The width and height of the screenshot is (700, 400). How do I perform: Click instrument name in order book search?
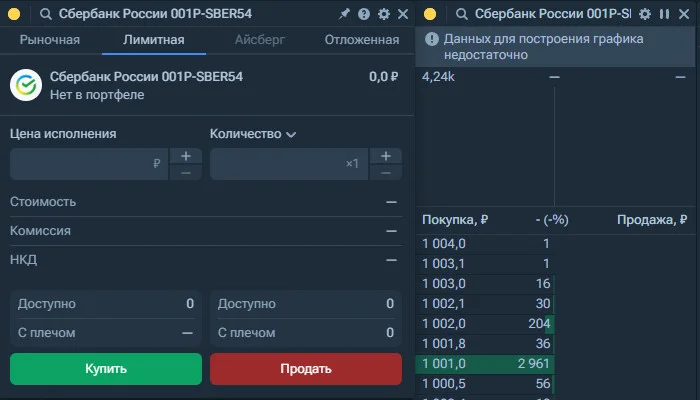(x=553, y=14)
